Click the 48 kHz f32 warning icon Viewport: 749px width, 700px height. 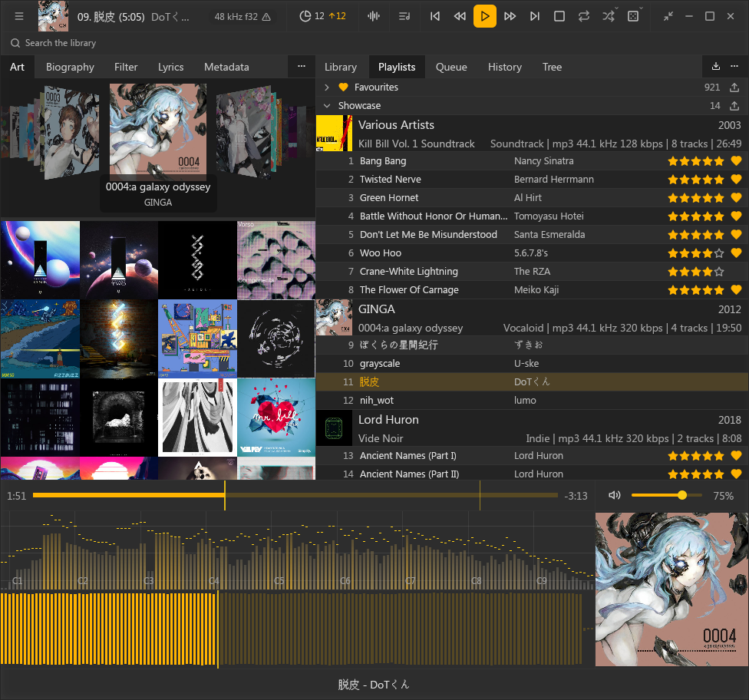(x=266, y=17)
